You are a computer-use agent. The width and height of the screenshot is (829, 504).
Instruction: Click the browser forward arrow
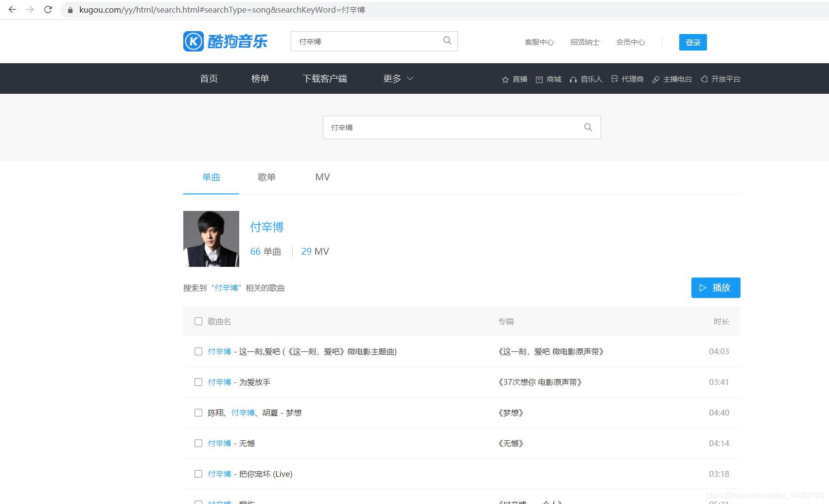click(30, 10)
